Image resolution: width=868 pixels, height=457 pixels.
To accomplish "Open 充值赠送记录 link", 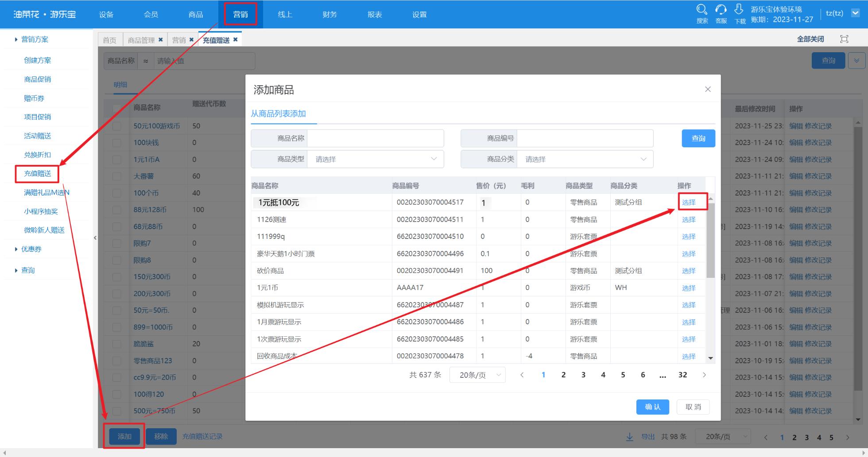I will (202, 436).
